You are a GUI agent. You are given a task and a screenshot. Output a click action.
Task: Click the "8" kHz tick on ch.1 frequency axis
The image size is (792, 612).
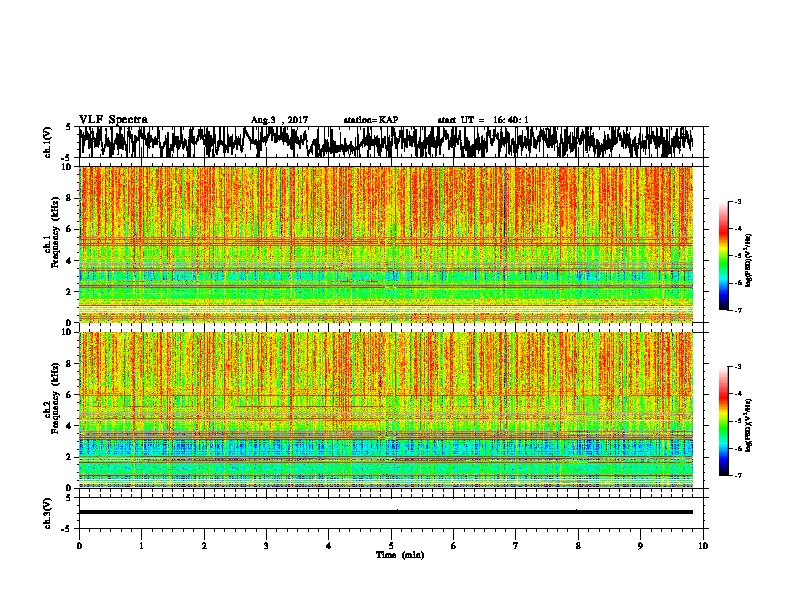(x=69, y=198)
